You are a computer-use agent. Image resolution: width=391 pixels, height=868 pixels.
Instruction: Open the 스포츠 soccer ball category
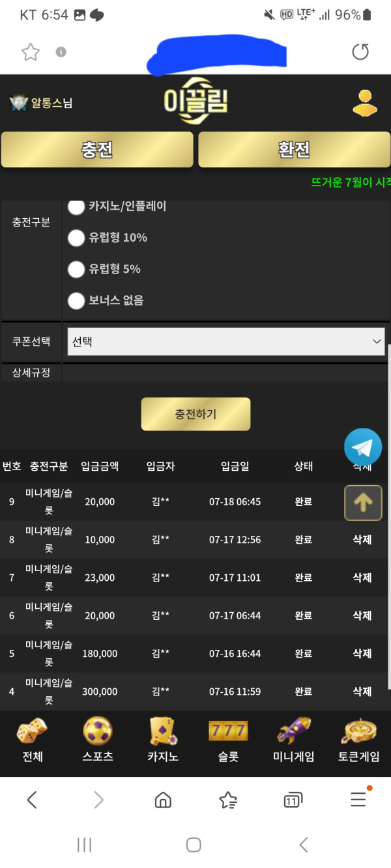tap(98, 740)
